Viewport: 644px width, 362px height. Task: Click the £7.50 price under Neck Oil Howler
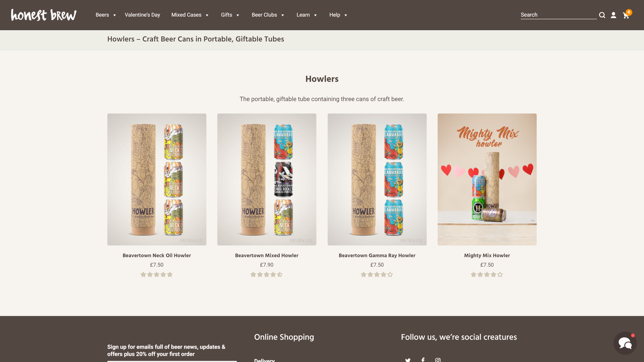tap(156, 265)
